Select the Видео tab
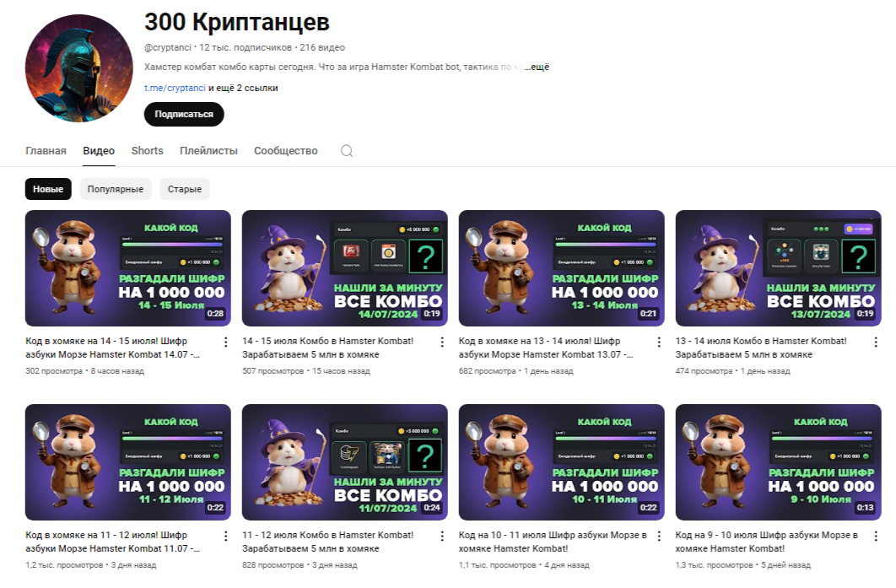 (x=99, y=151)
